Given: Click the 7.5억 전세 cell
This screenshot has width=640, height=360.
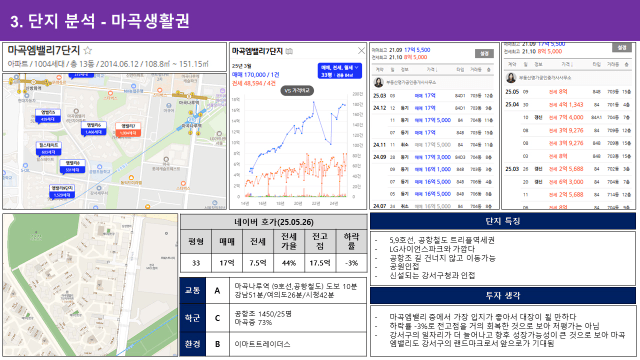Looking at the screenshot, I should (258, 263).
